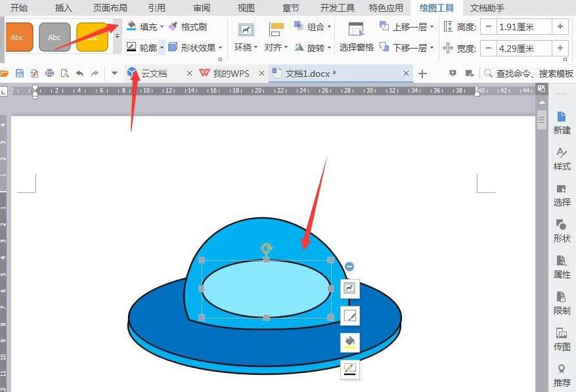Click the redo arrow icon
576x392 pixels.
pyautogui.click(x=95, y=74)
